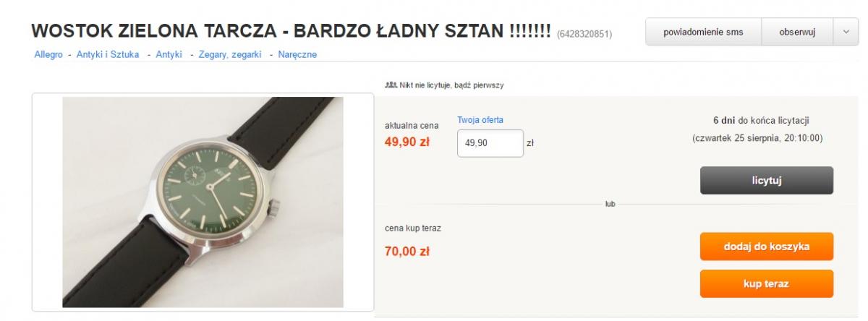Viewport: 868px width, 321px height.
Task: Focus the 'Twoja oferta' bid amount field
Action: 490,143
